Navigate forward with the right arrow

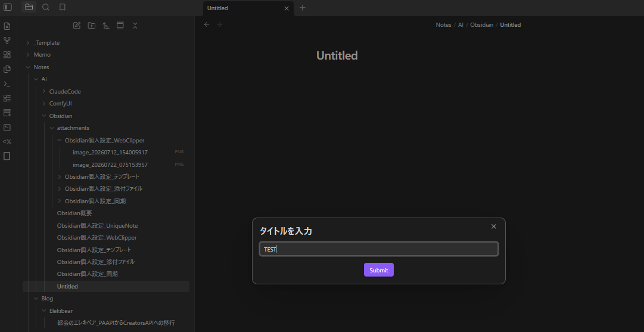pyautogui.click(x=219, y=24)
